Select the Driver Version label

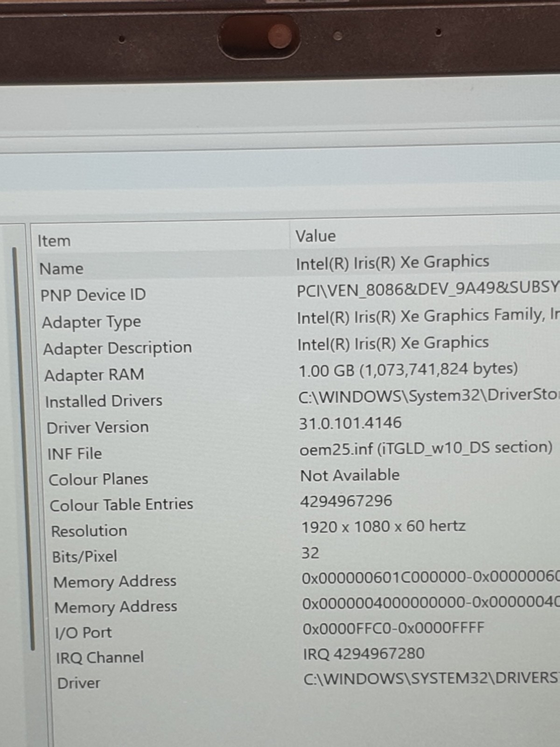(x=98, y=428)
